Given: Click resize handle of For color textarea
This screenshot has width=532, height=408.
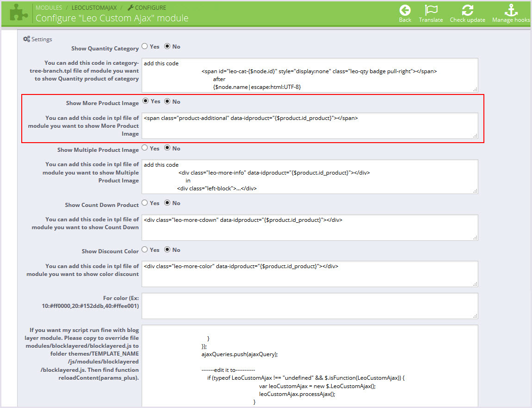Looking at the screenshot, I should coord(476,316).
